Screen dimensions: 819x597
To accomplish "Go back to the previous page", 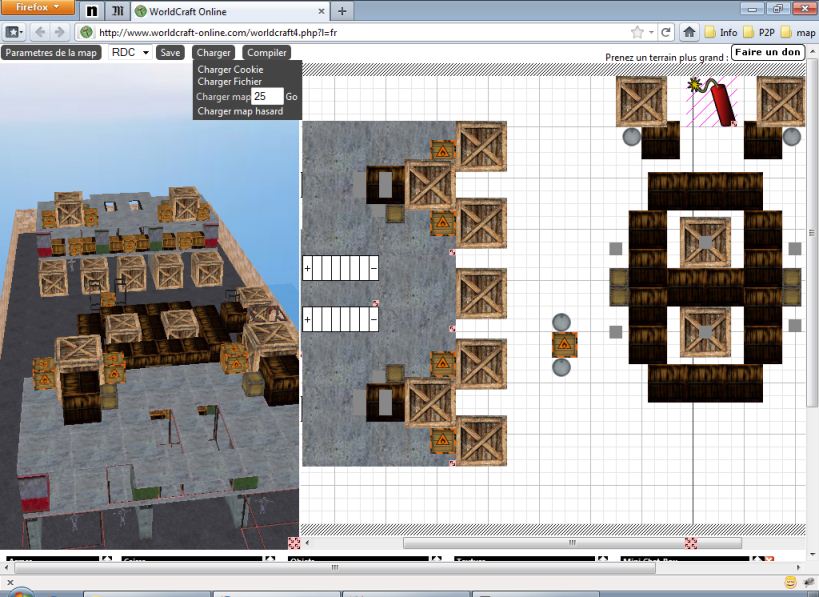I will pyautogui.click(x=40, y=32).
